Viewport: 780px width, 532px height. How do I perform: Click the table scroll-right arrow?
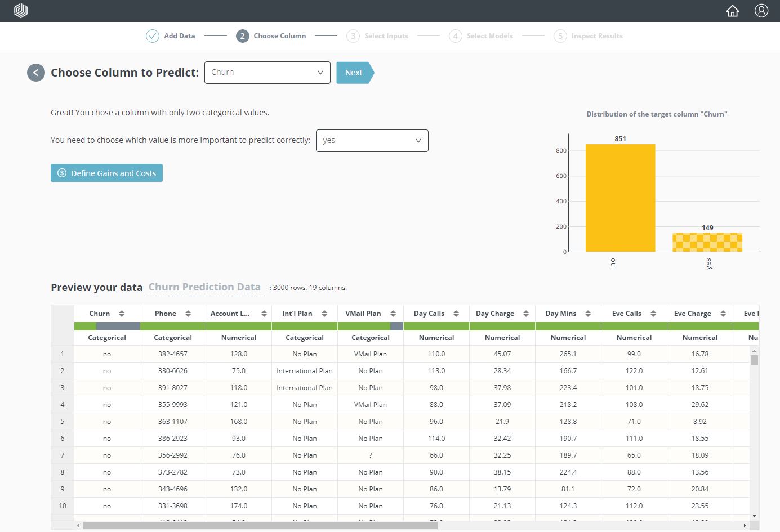click(745, 525)
